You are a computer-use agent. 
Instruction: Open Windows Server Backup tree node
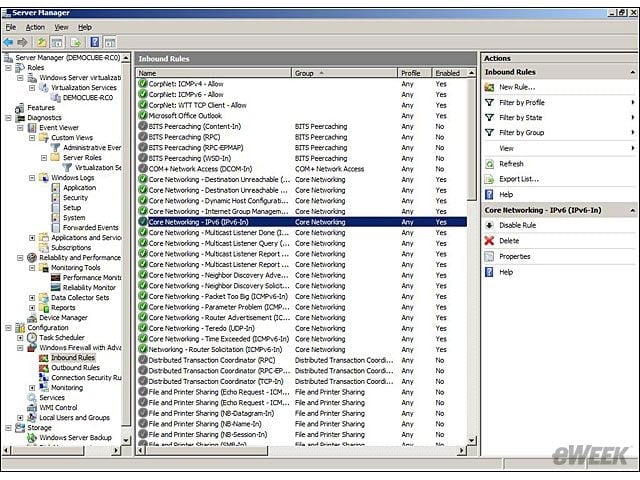(75, 438)
